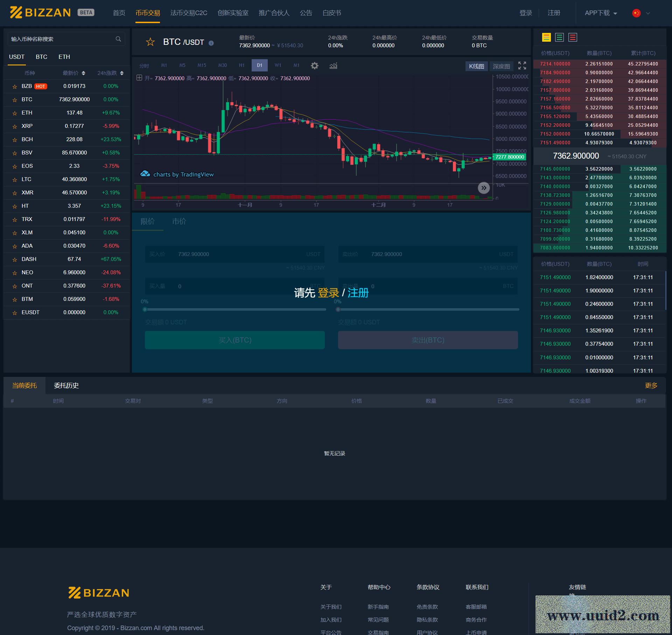This screenshot has height=635, width=672.
Task: Click the star icon next to BTC /USDT
Action: [150, 42]
